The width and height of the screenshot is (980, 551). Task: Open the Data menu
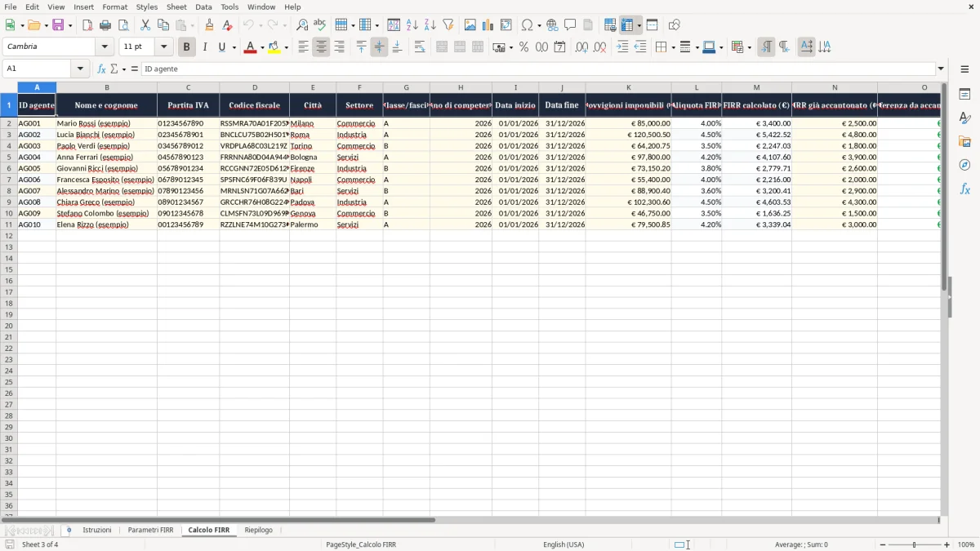203,7
